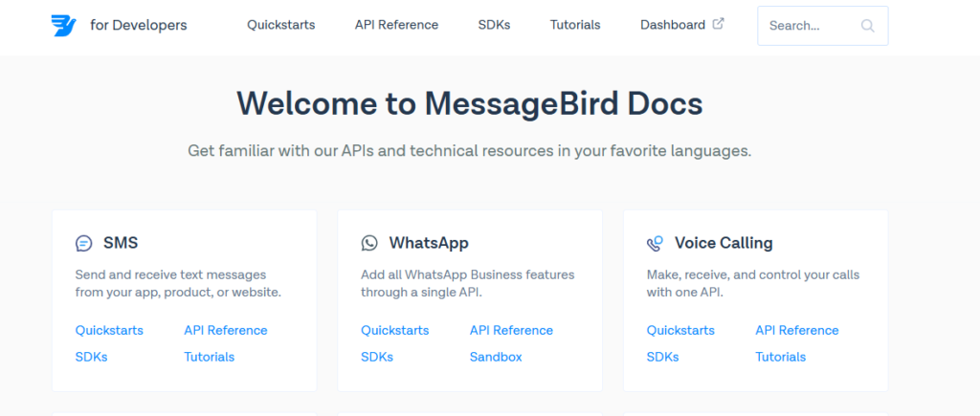The height and width of the screenshot is (416, 980).
Task: Open the SMS Tutorials link
Action: tap(209, 357)
